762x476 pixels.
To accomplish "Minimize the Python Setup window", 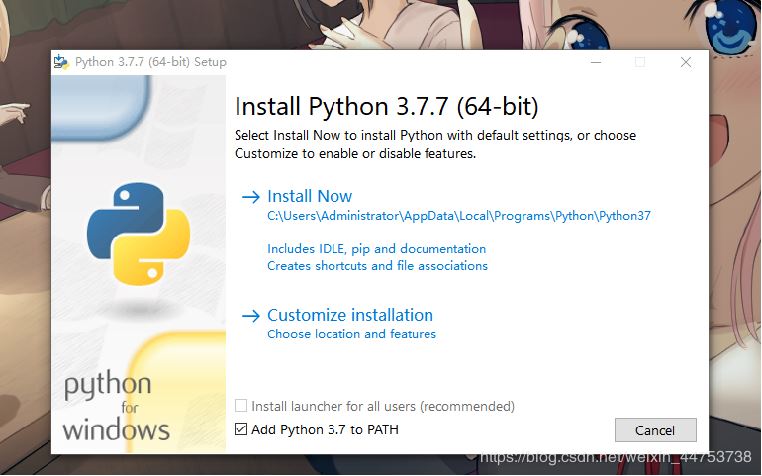I will pos(596,62).
